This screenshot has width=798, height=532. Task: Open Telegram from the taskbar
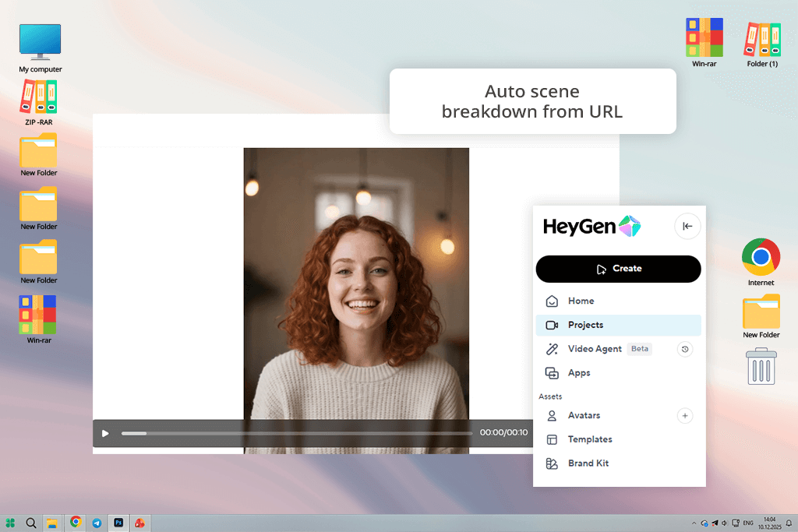(x=97, y=523)
